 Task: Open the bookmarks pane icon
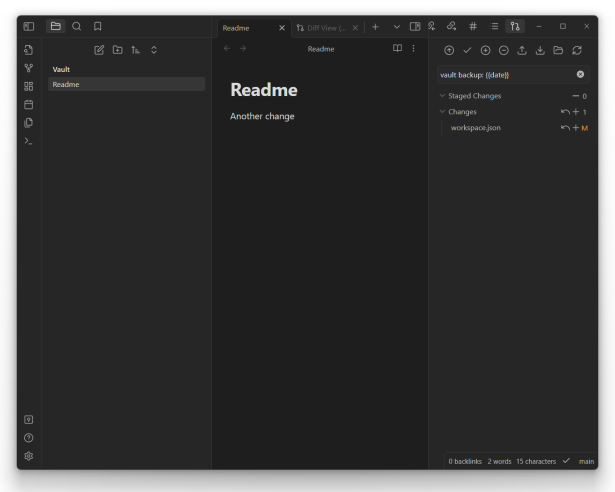pyautogui.click(x=98, y=26)
